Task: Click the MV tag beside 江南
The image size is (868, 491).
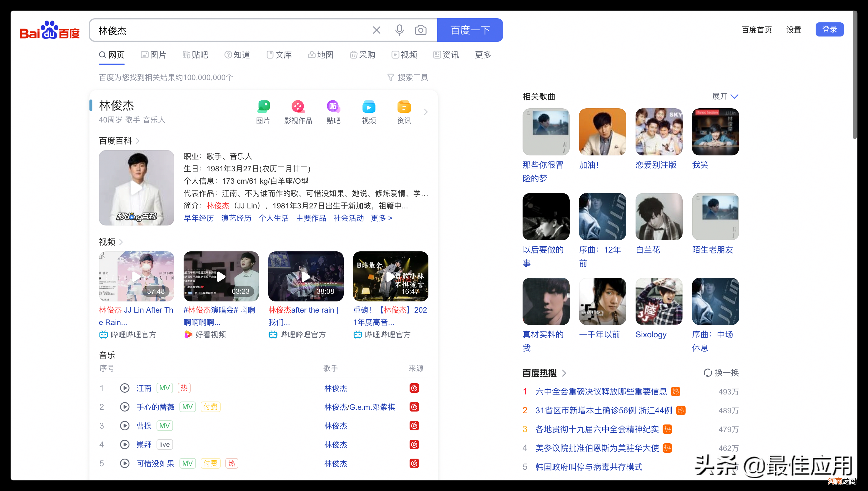Action: (164, 388)
